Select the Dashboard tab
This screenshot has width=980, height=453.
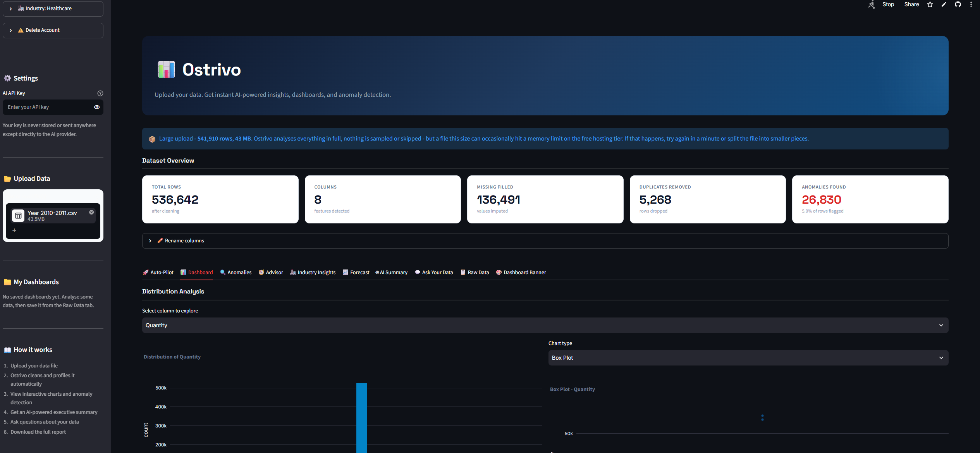pos(197,273)
